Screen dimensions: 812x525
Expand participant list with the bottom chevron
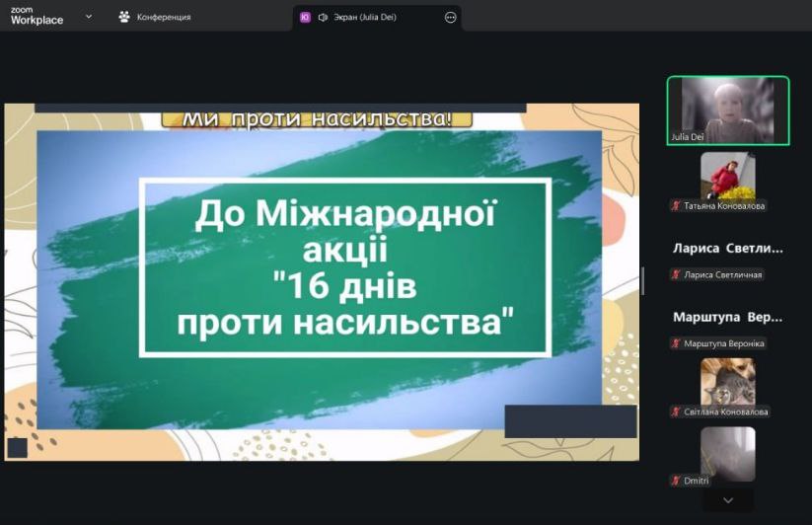click(x=728, y=500)
